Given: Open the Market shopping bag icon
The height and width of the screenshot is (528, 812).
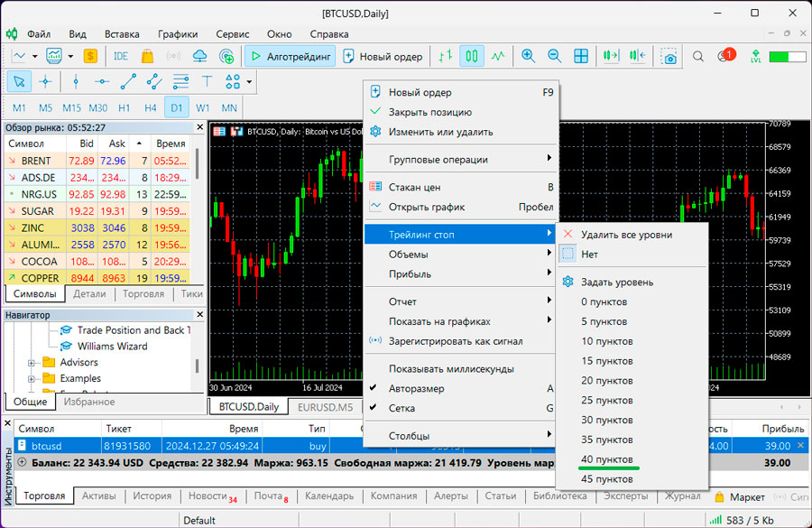Looking at the screenshot, I should click(x=148, y=56).
